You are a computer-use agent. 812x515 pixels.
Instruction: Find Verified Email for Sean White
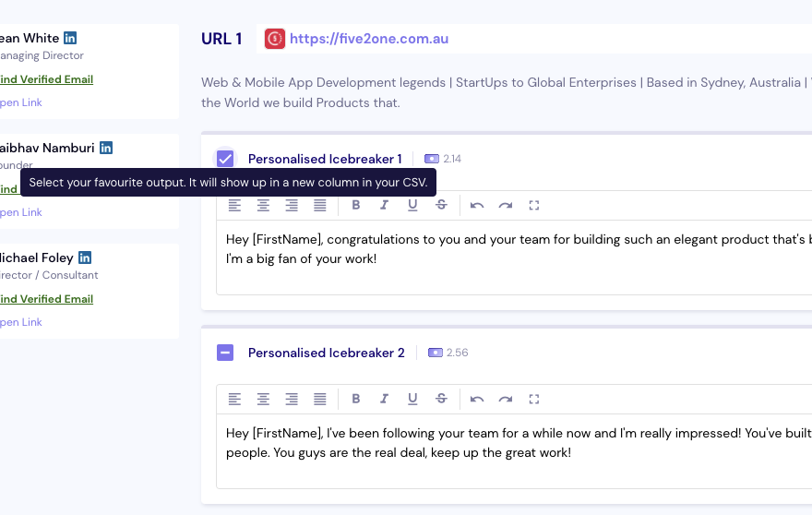click(x=47, y=79)
